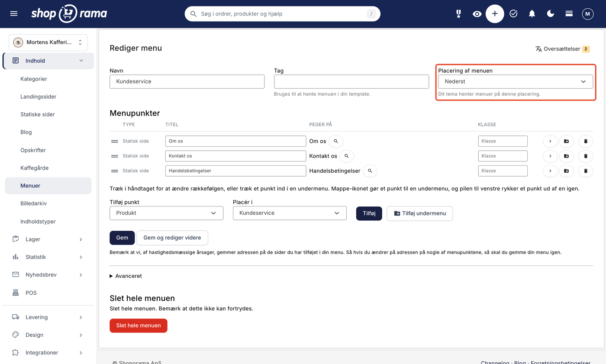Click the Tilføj undermenu button
Screen dimensions: 606x364
coord(420,213)
